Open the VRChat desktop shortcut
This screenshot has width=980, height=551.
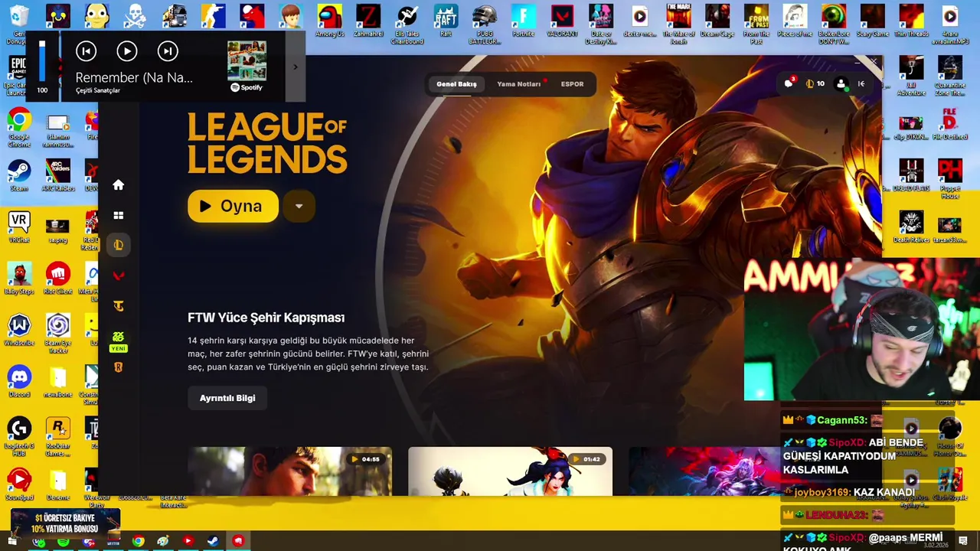19,227
